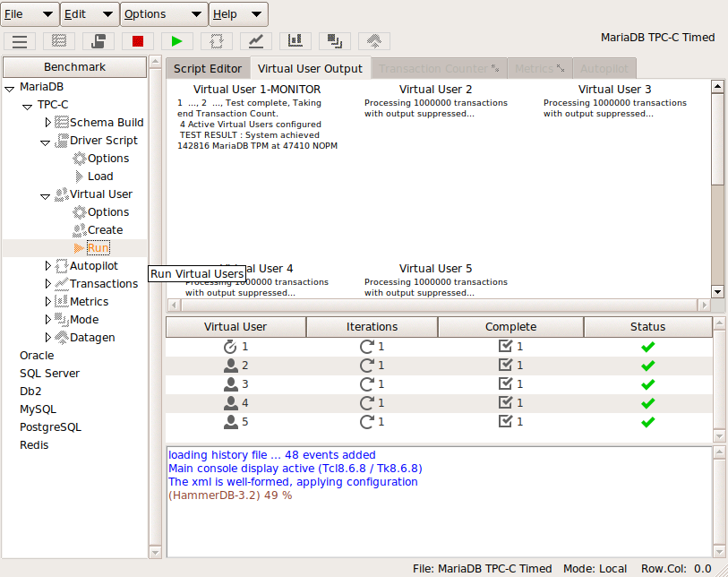Viewport: 728px width, 577px height.
Task: Click the Iterations column header
Action: 372,327
